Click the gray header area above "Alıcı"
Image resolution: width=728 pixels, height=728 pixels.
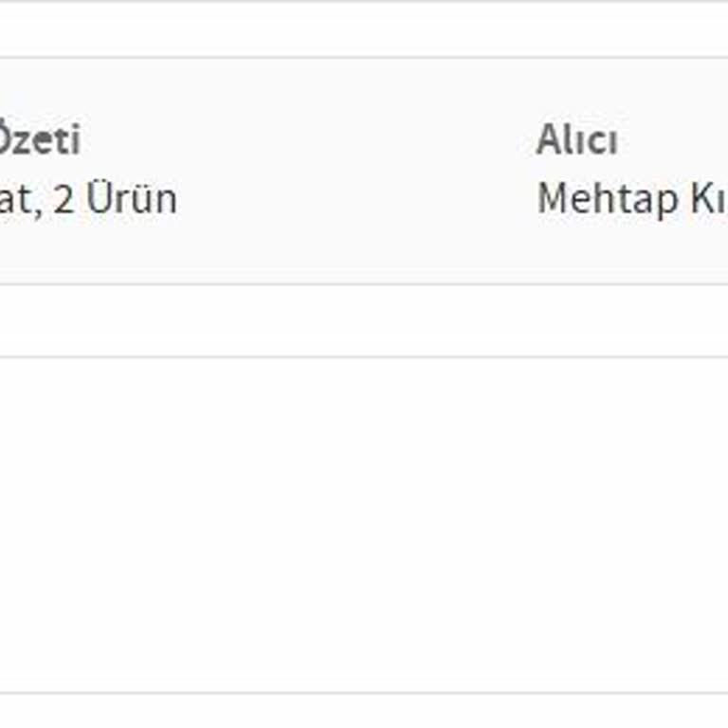coord(576,90)
